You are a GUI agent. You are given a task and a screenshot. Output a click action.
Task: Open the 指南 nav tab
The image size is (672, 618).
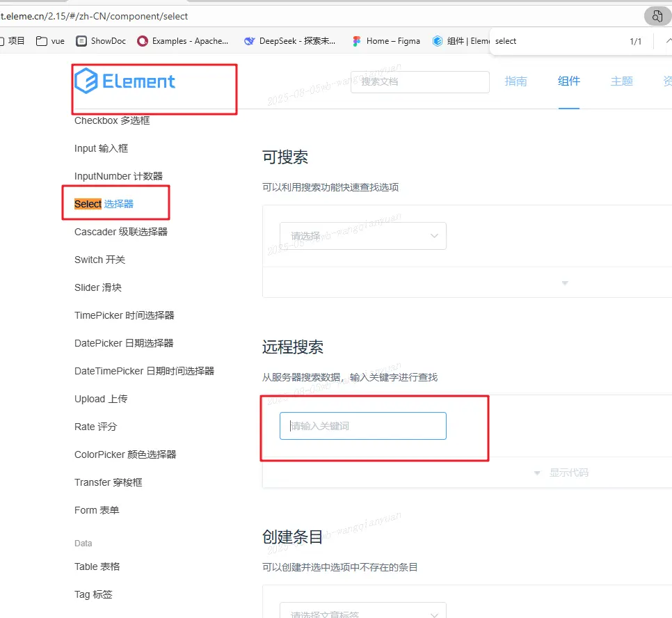(515, 81)
